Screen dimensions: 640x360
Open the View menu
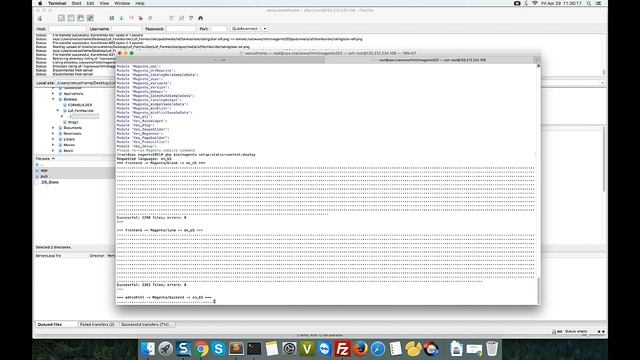[x=104, y=3]
